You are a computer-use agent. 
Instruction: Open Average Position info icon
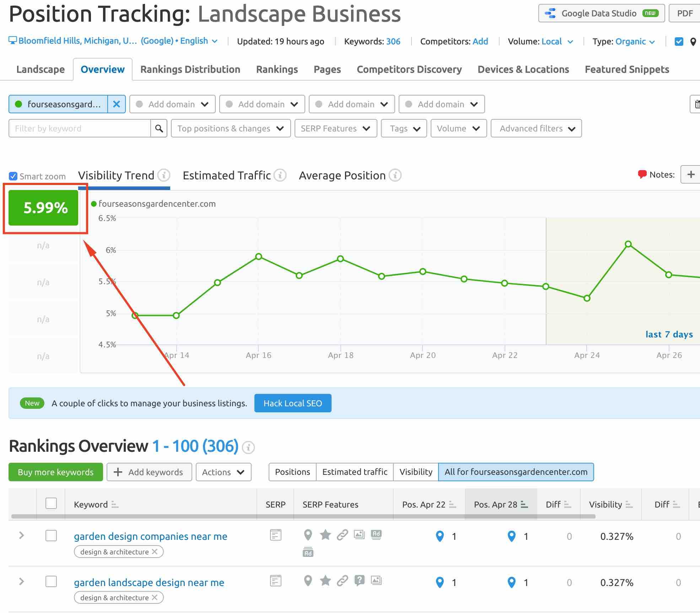(x=395, y=175)
